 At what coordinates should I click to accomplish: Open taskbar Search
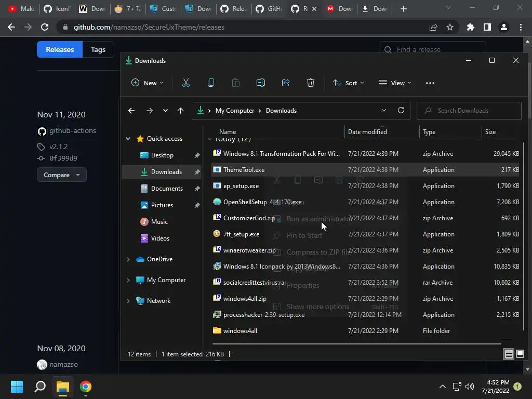40,387
